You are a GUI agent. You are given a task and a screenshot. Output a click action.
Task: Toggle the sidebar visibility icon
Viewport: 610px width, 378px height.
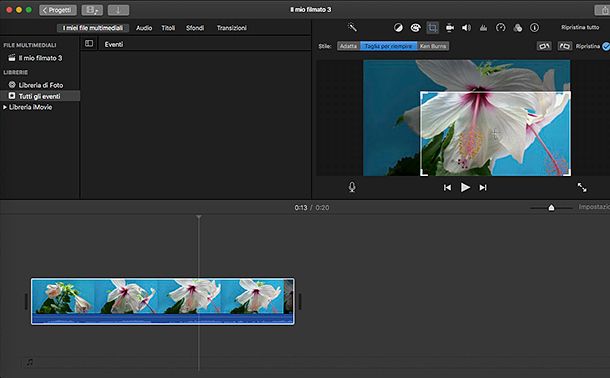89,44
